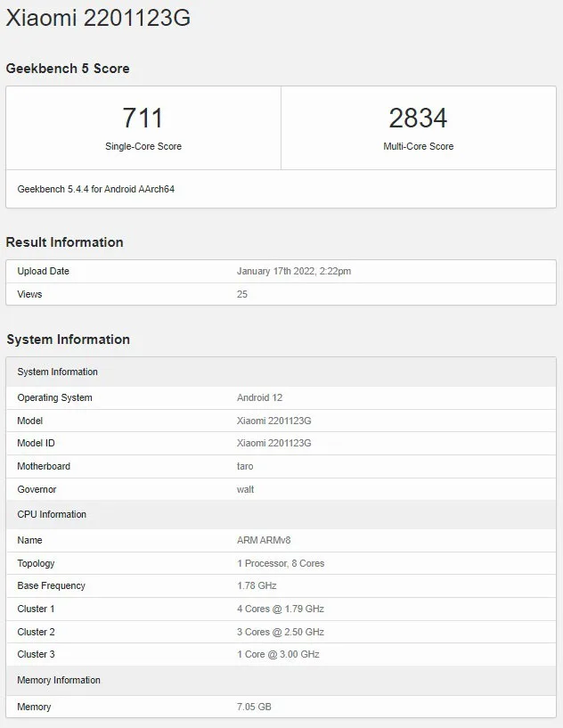Select the Geekbench 5 Score heading
Screen dimensions: 563x728
68,69
